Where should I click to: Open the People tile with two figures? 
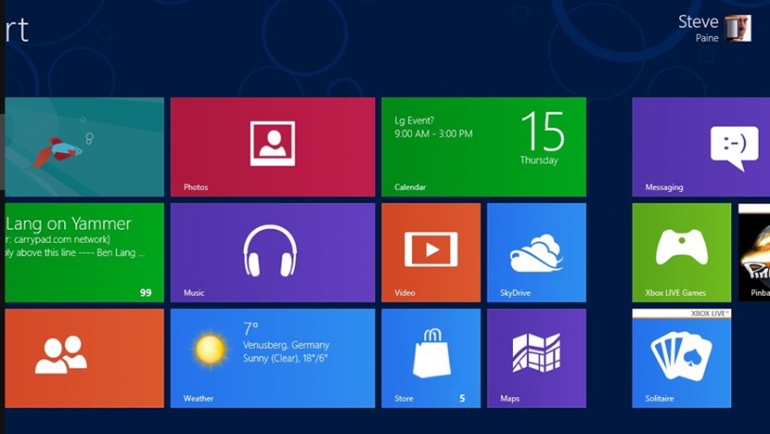[84, 358]
